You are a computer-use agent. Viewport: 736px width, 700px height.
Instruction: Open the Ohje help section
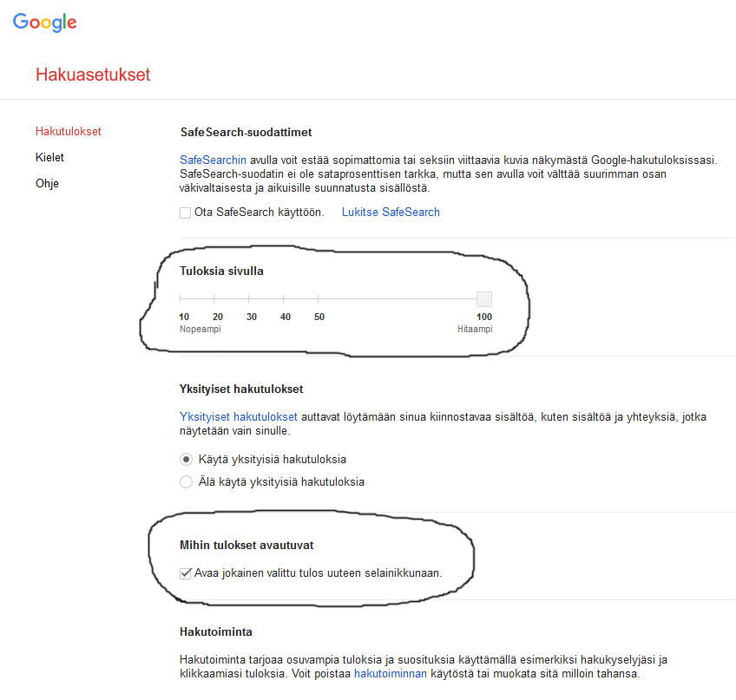point(47,184)
